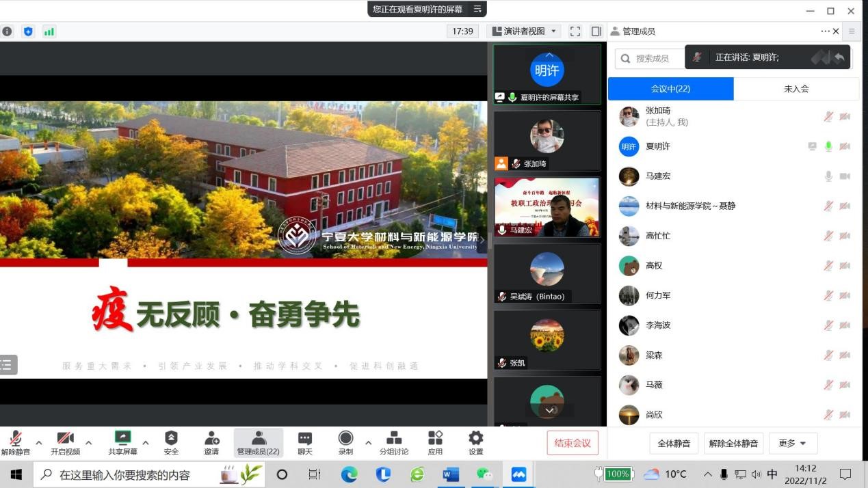Screen dimensions: 868x488
Task: Open WeChat from the Windows taskbar
Action: pyautogui.click(x=484, y=474)
